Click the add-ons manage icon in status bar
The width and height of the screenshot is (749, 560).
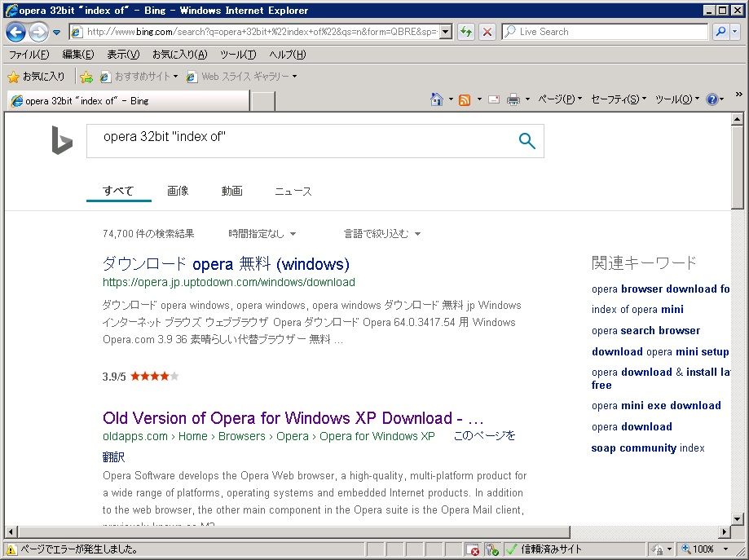tap(492, 549)
